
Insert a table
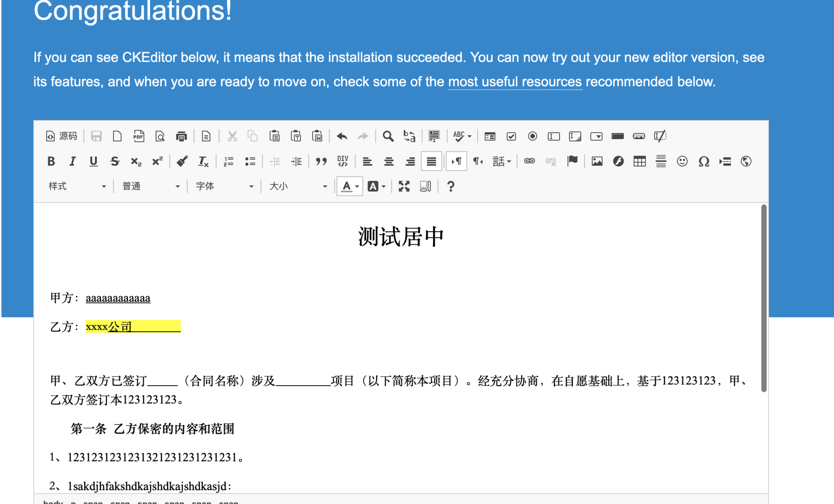click(x=639, y=161)
